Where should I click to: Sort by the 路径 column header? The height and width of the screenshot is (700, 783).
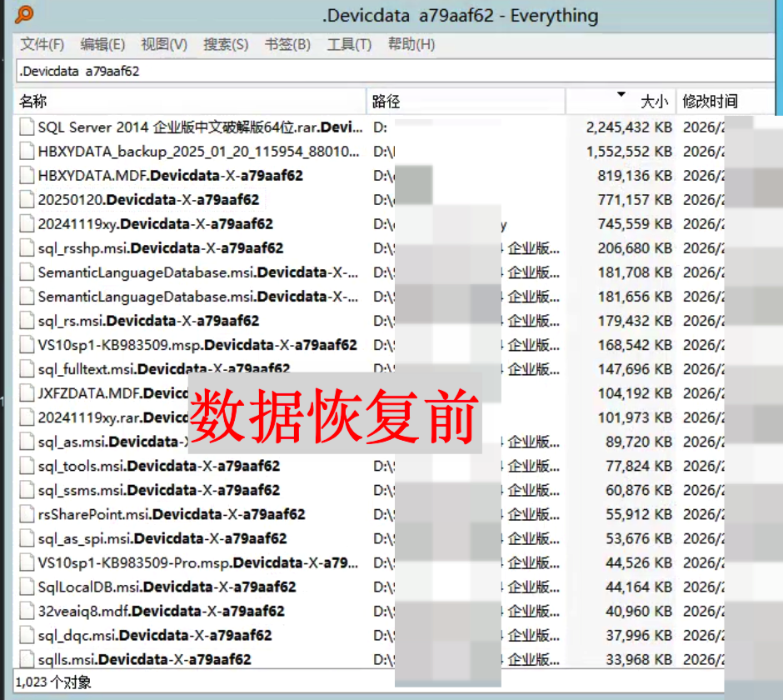click(466, 102)
